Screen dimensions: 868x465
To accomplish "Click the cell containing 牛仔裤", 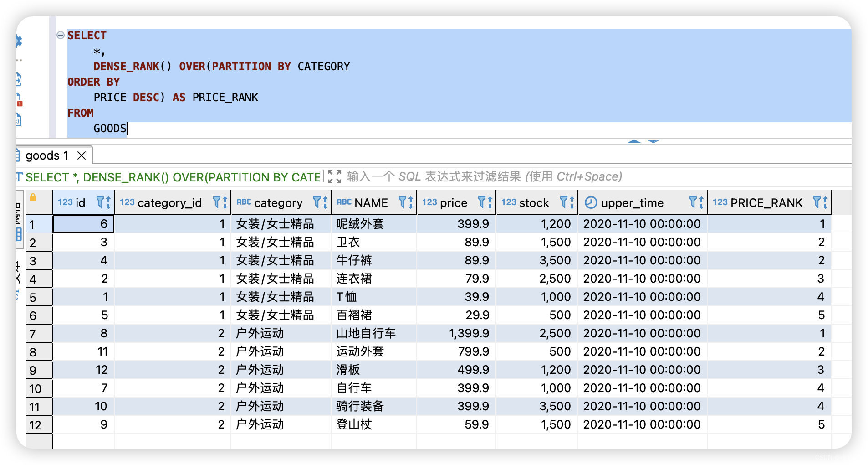I will tap(373, 260).
